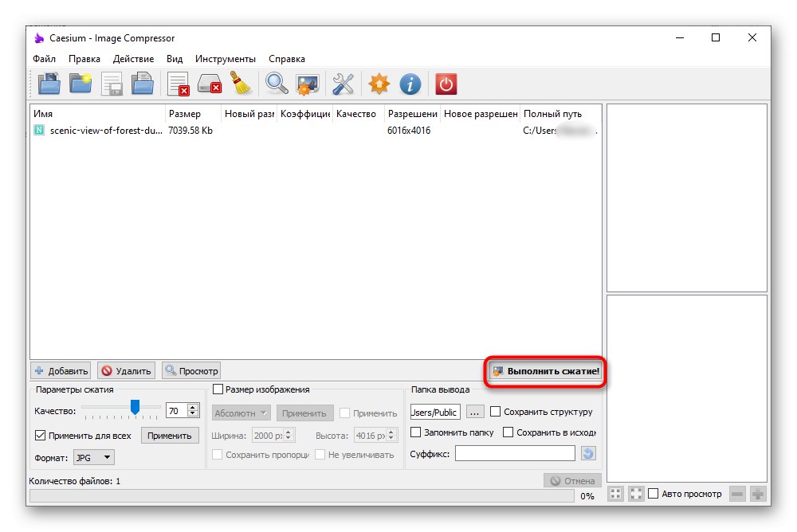Click the Ширина width spinner arrows

(289, 435)
